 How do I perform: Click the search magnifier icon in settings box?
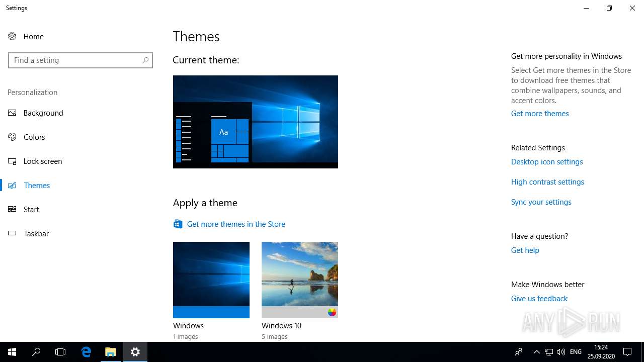[145, 60]
